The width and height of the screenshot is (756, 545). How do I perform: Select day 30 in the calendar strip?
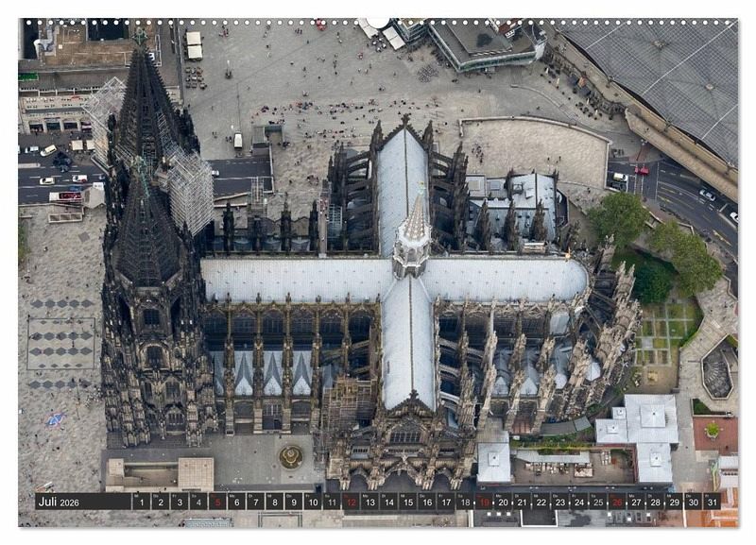point(694,502)
